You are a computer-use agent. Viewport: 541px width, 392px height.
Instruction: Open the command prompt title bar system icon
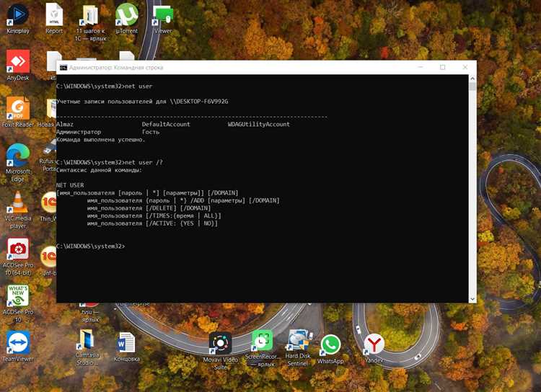(63, 68)
